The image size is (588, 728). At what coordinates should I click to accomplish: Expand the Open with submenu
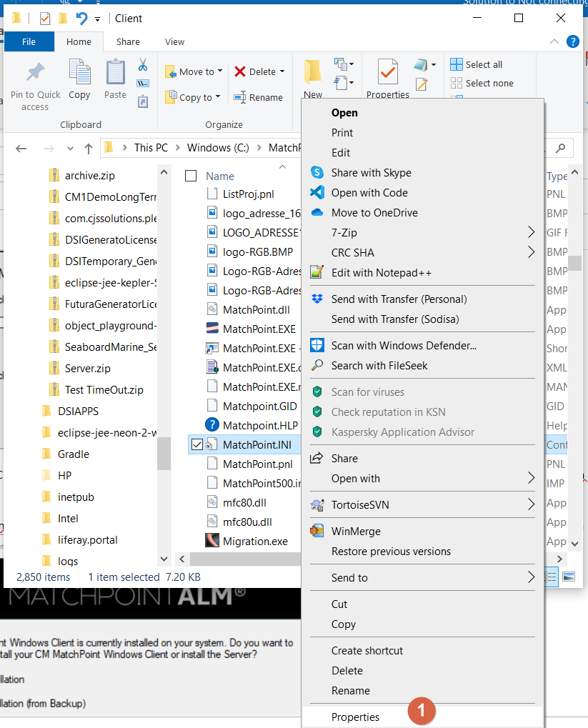(x=531, y=478)
